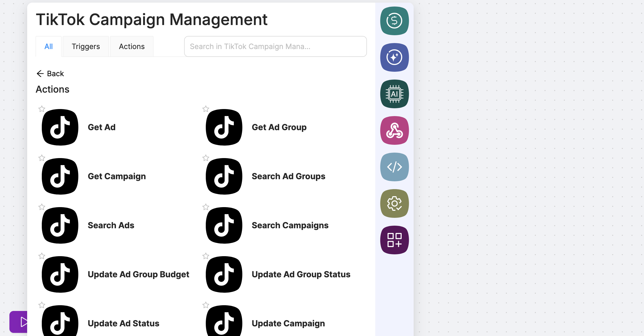
Task: Favorite the Get Ad action star
Action: click(x=42, y=109)
